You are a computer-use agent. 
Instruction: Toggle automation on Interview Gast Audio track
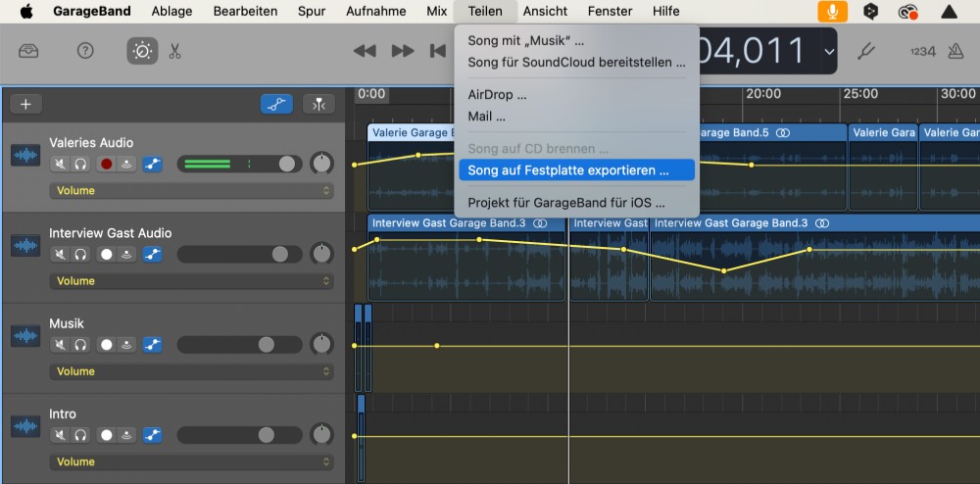coord(152,254)
